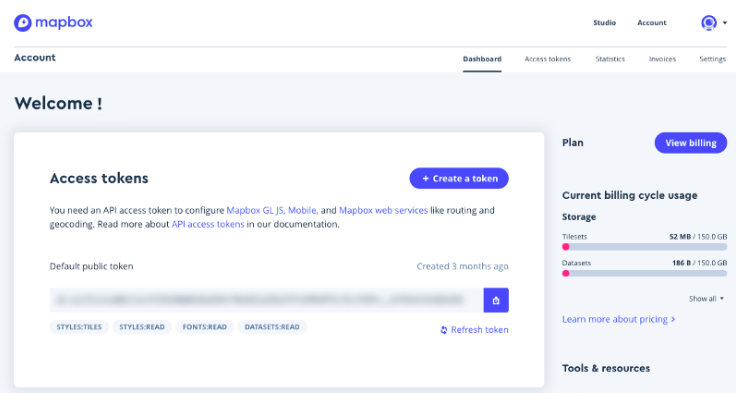The width and height of the screenshot is (736, 393).
Task: Open the Statistics tab
Action: click(610, 59)
